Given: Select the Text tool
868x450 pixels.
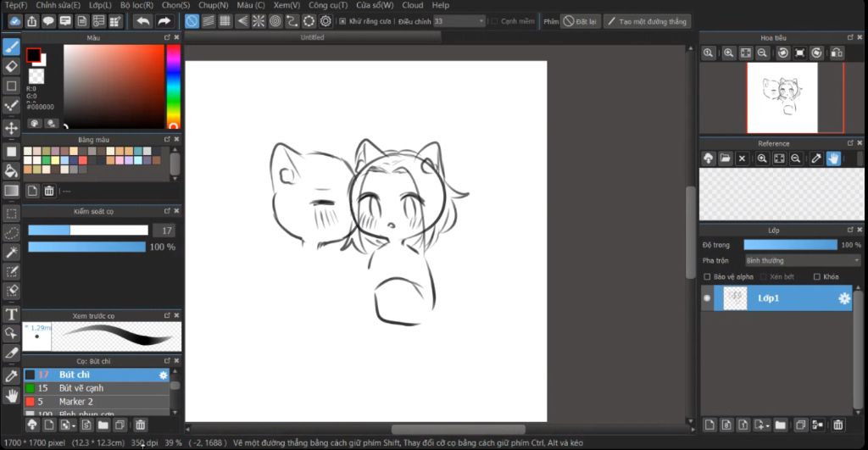Looking at the screenshot, I should (12, 314).
